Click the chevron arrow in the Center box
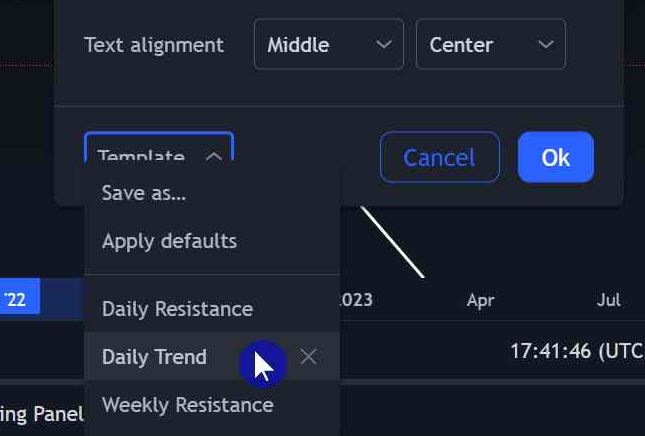This screenshot has width=645, height=436. [546, 44]
